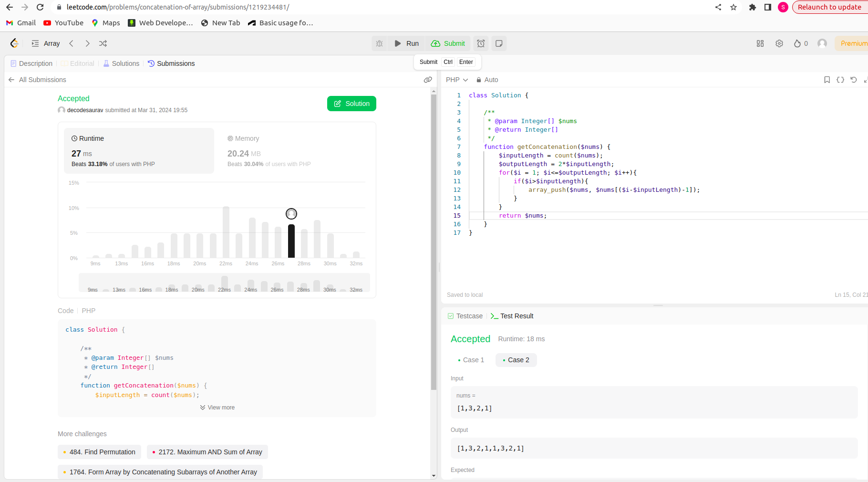Format code with the braces icon
Screen dimensions: 868x482
(840, 80)
